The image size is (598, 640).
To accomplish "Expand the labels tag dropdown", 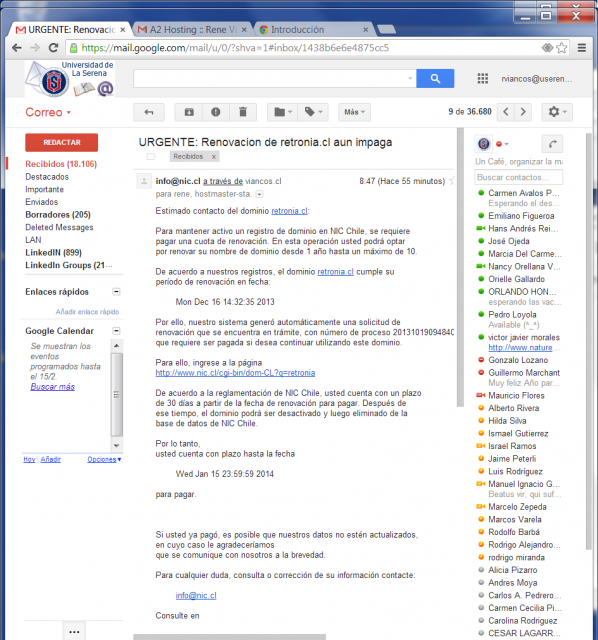I will (x=313, y=112).
